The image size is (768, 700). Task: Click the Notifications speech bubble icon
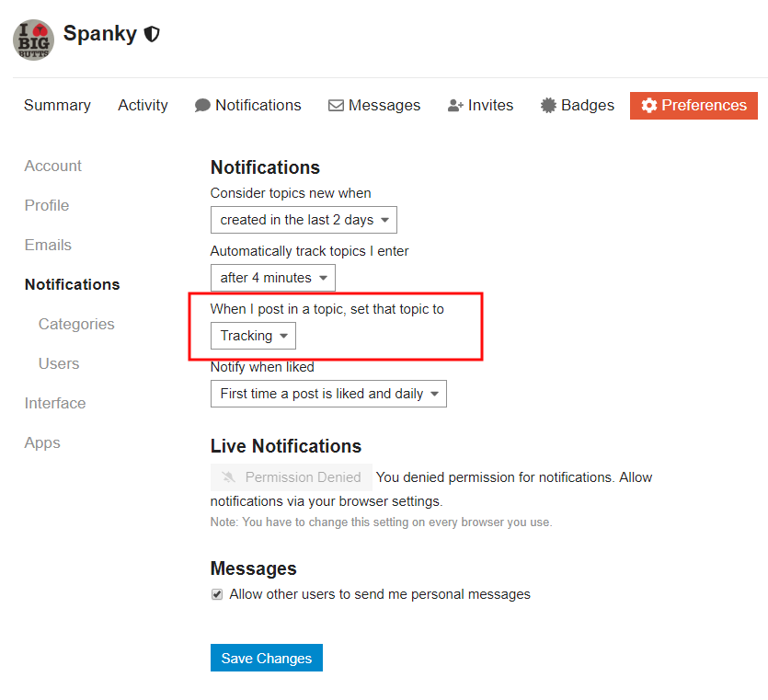click(x=202, y=106)
